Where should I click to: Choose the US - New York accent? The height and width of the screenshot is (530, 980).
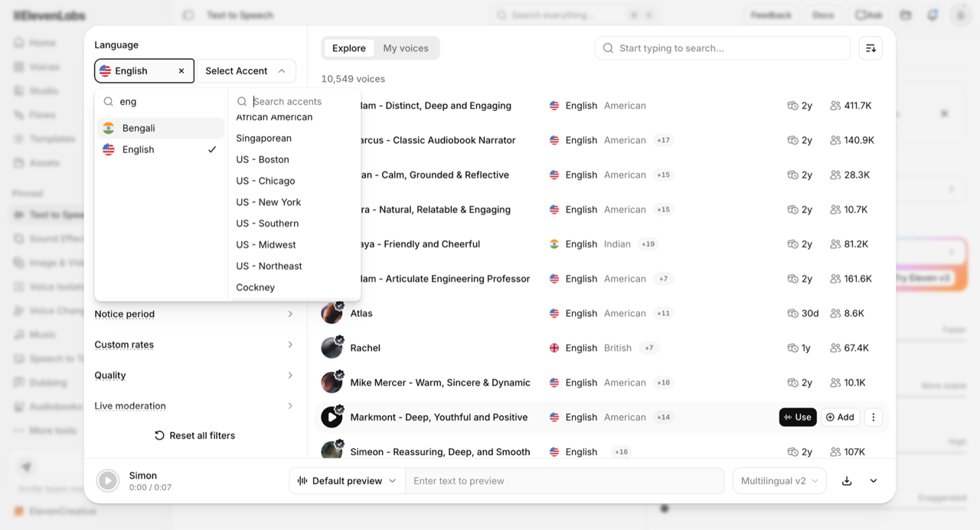tap(268, 202)
